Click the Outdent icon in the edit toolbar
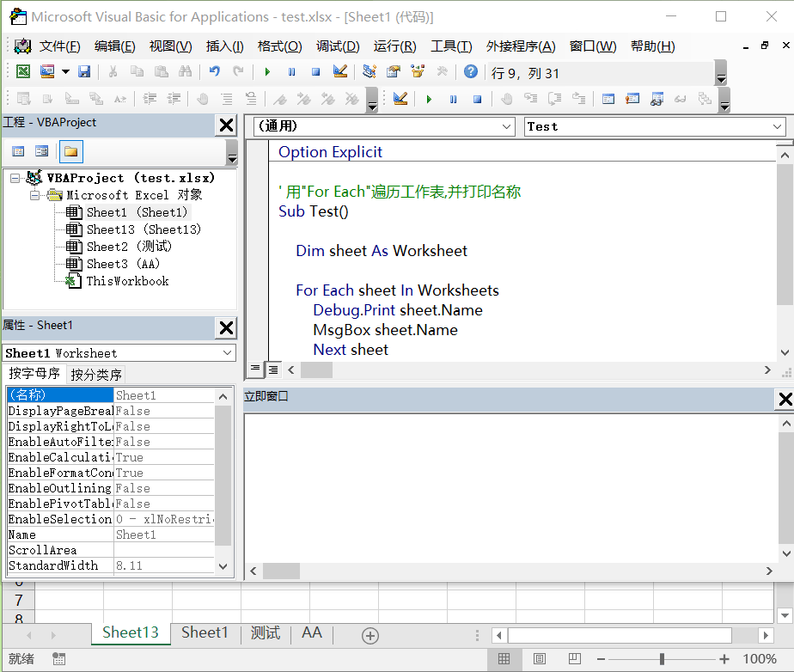794x672 pixels. pos(174,98)
